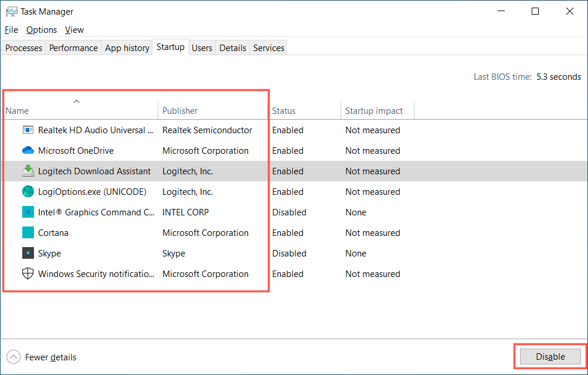Viewport: 588px width, 375px height.
Task: Open the File menu
Action: [x=12, y=30]
